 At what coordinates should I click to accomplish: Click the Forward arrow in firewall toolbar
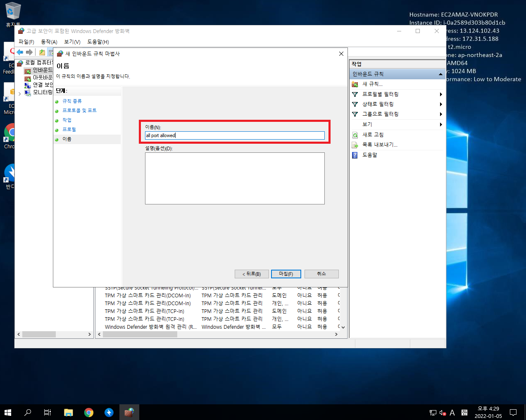point(29,52)
